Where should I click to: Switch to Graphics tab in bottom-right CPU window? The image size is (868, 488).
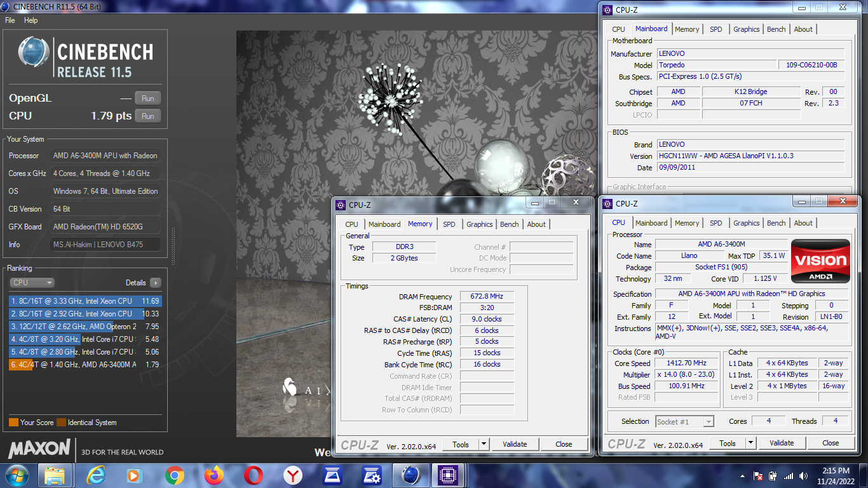click(747, 223)
